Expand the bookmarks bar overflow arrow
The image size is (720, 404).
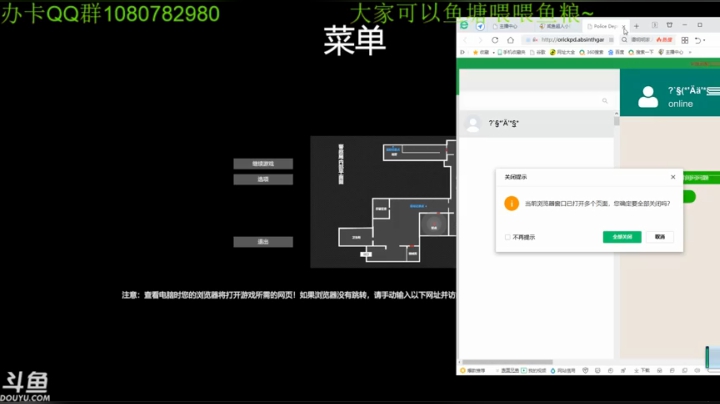690,52
